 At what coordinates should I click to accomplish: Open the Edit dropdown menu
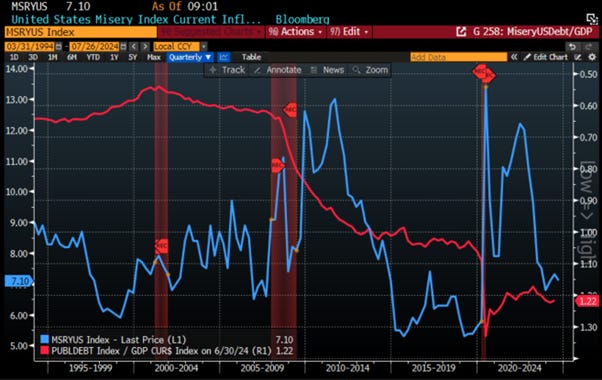[349, 31]
